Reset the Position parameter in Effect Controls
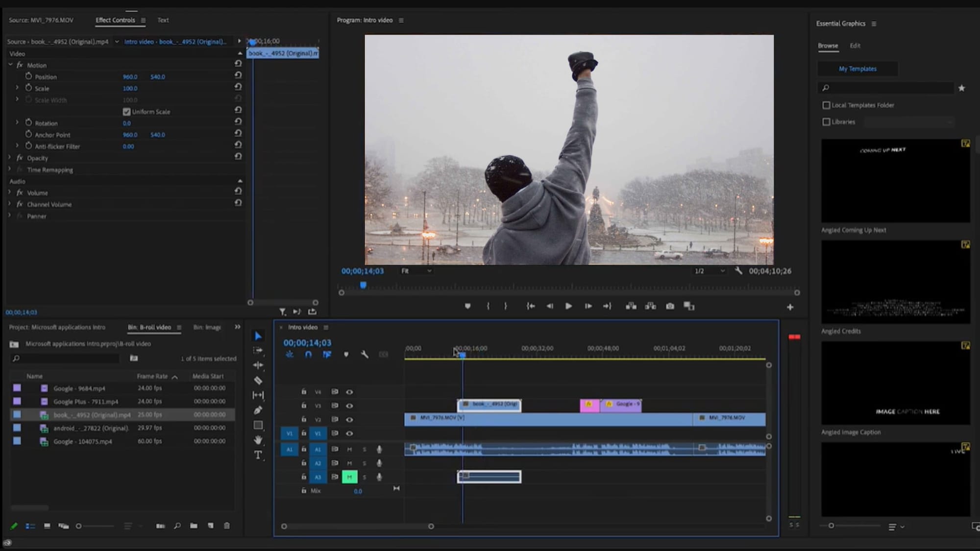 pyautogui.click(x=238, y=75)
